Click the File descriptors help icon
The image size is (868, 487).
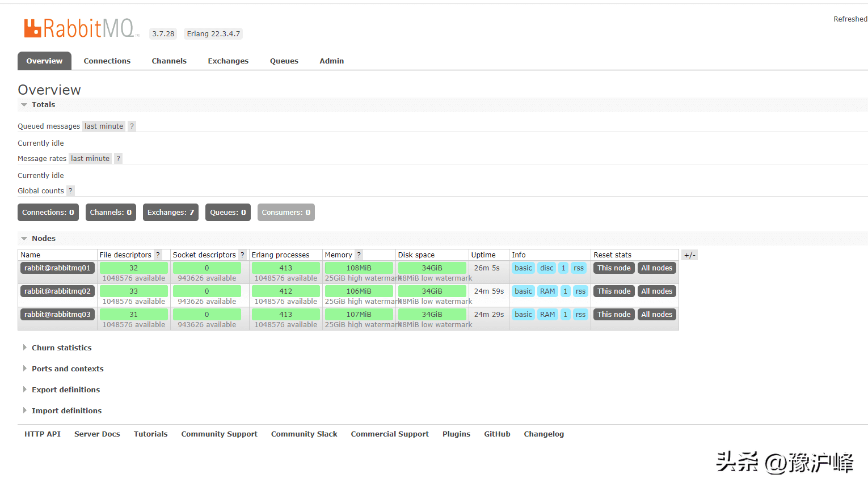point(158,255)
